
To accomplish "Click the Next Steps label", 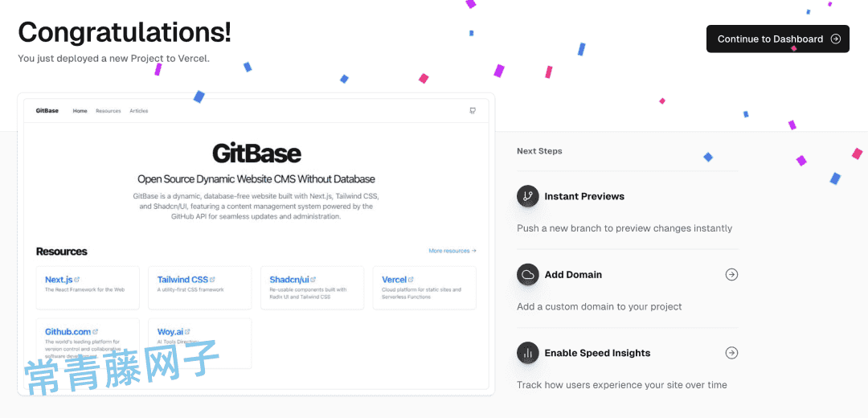I will (x=539, y=150).
